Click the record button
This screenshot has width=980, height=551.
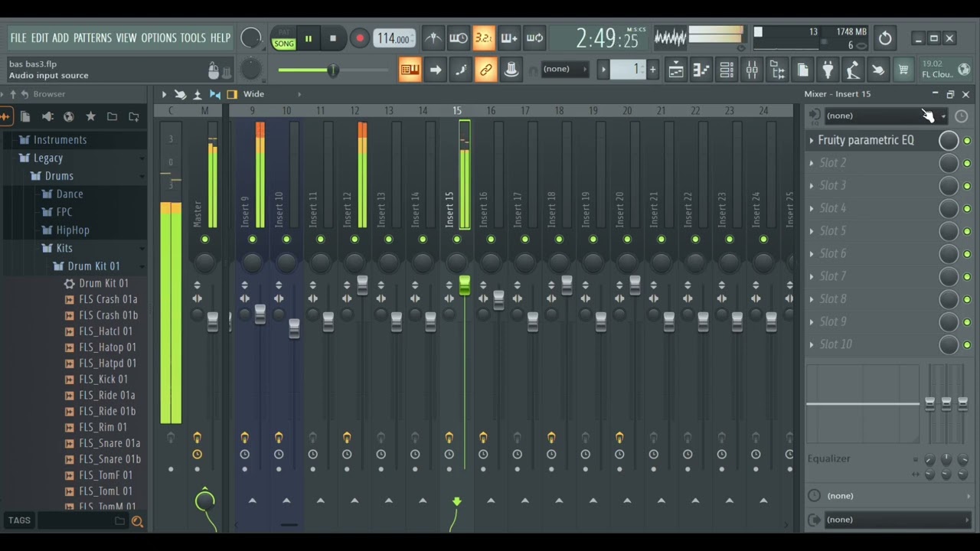pyautogui.click(x=359, y=38)
